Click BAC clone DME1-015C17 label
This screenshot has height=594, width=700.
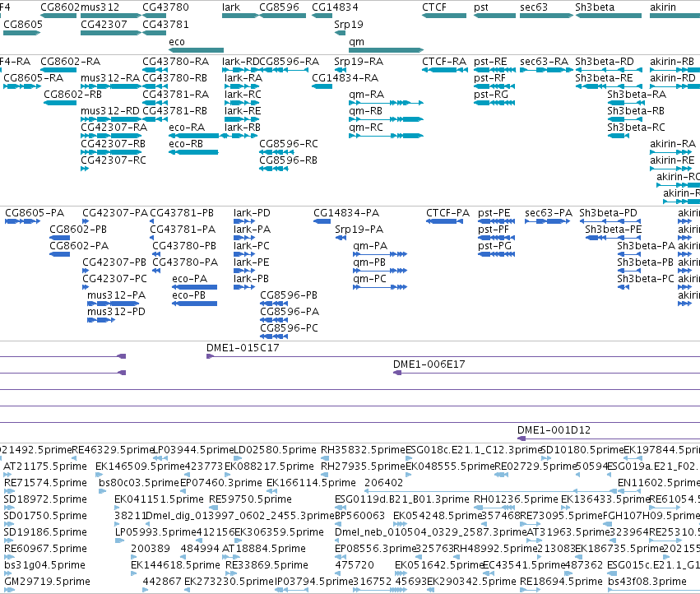tap(243, 347)
